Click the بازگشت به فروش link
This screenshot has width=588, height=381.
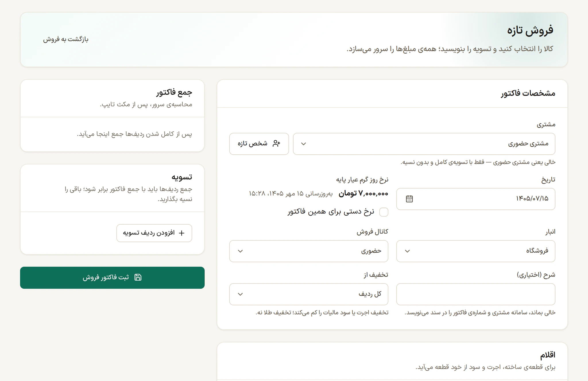click(66, 39)
